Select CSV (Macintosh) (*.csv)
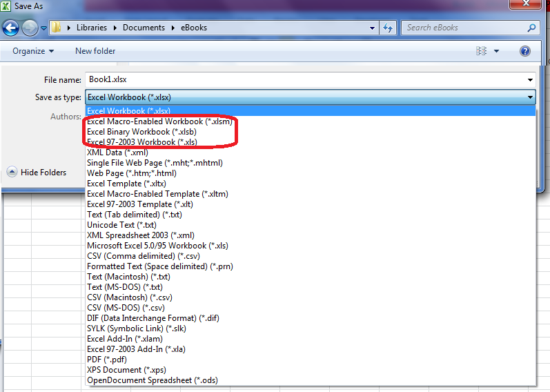 click(311, 297)
